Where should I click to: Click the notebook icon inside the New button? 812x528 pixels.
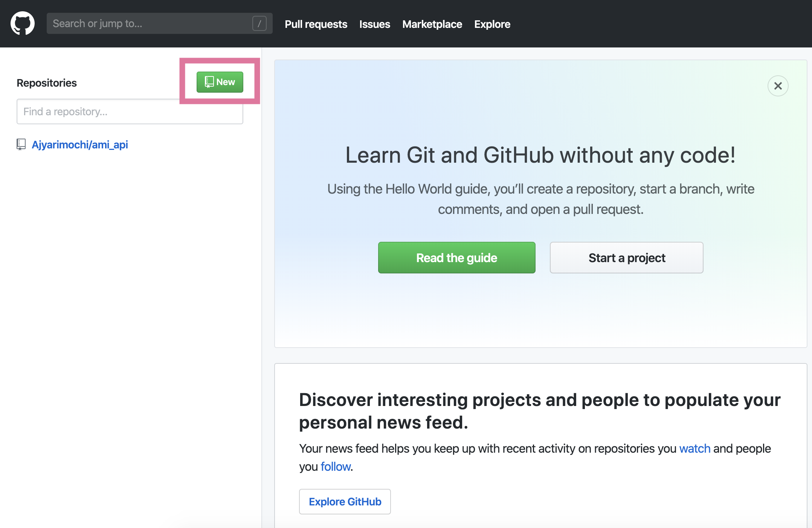tap(208, 82)
